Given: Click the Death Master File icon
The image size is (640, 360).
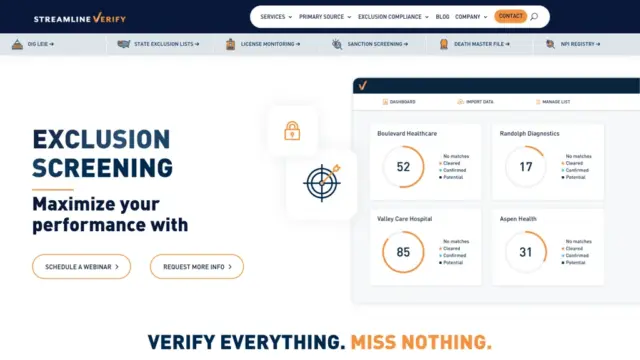Looking at the screenshot, I should pos(444,44).
